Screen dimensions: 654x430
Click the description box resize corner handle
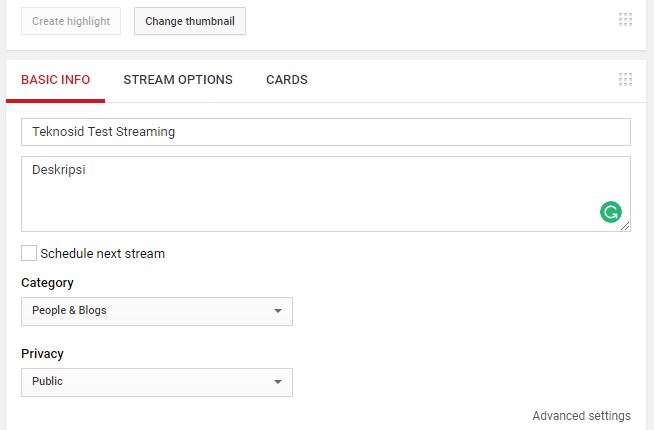(625, 226)
